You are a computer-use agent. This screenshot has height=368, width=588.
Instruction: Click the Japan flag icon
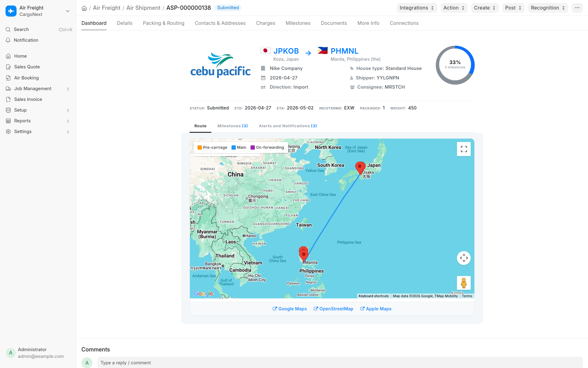click(x=265, y=51)
